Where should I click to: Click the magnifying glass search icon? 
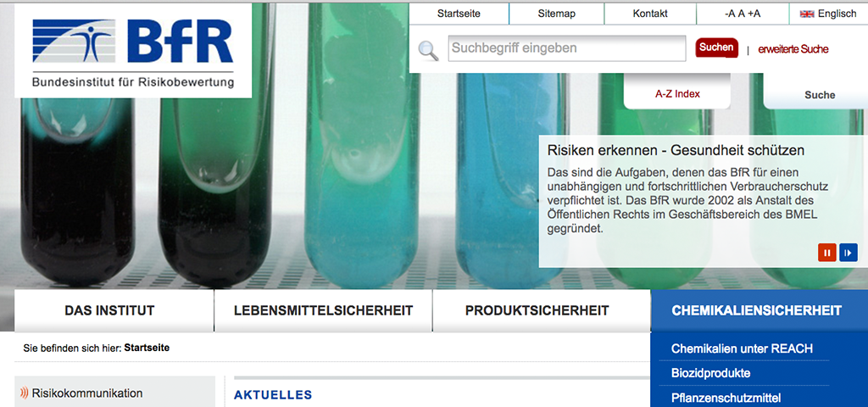(428, 50)
